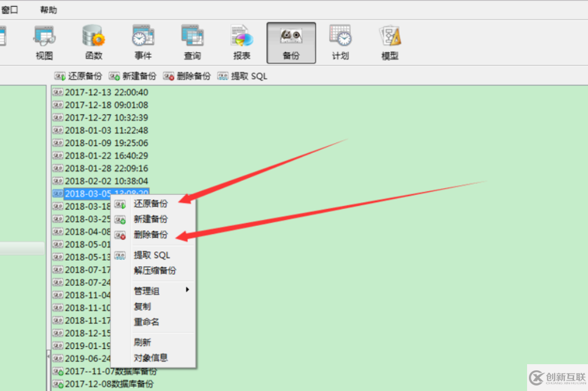Select the 2019-06-24 backup row
588x391 pixels.
pyautogui.click(x=82, y=358)
